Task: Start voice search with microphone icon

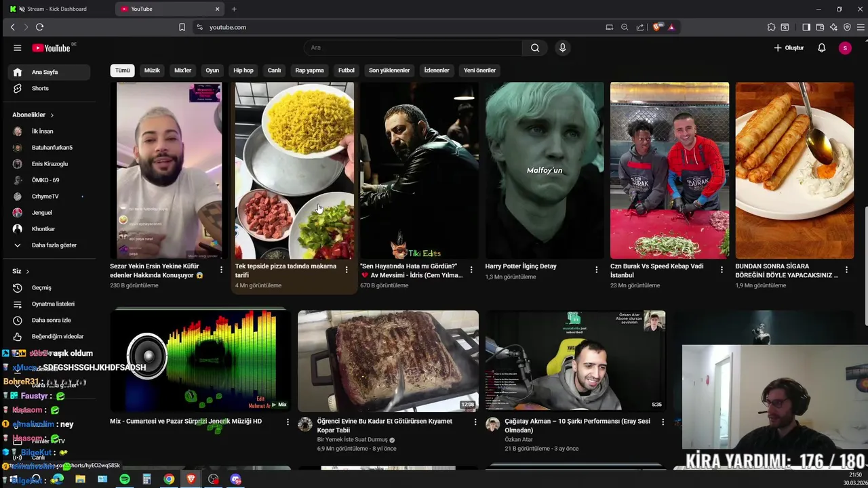Action: click(x=562, y=47)
